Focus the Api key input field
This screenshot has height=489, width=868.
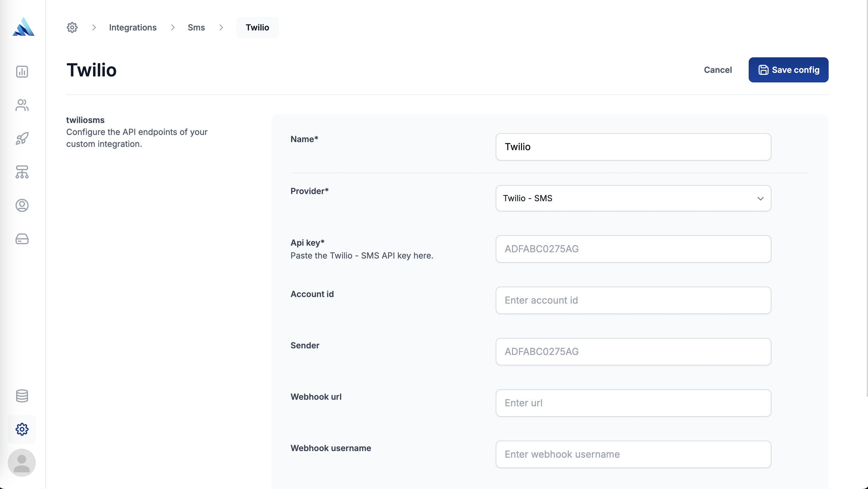tap(633, 249)
